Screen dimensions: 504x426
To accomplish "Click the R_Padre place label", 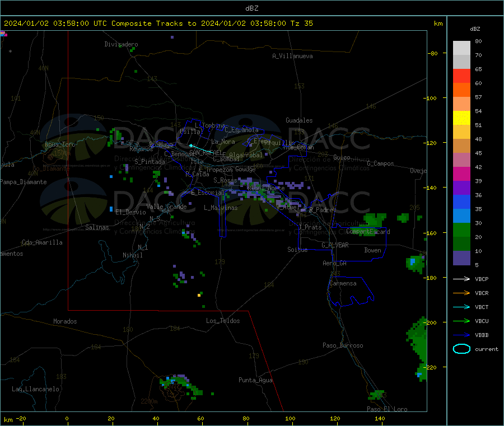I will point(321,210).
